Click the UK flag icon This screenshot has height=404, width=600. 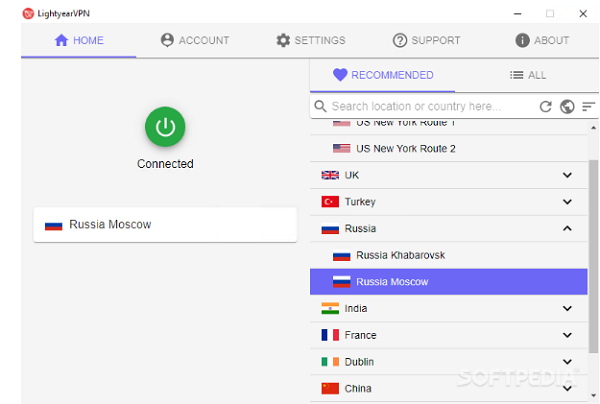click(x=330, y=175)
